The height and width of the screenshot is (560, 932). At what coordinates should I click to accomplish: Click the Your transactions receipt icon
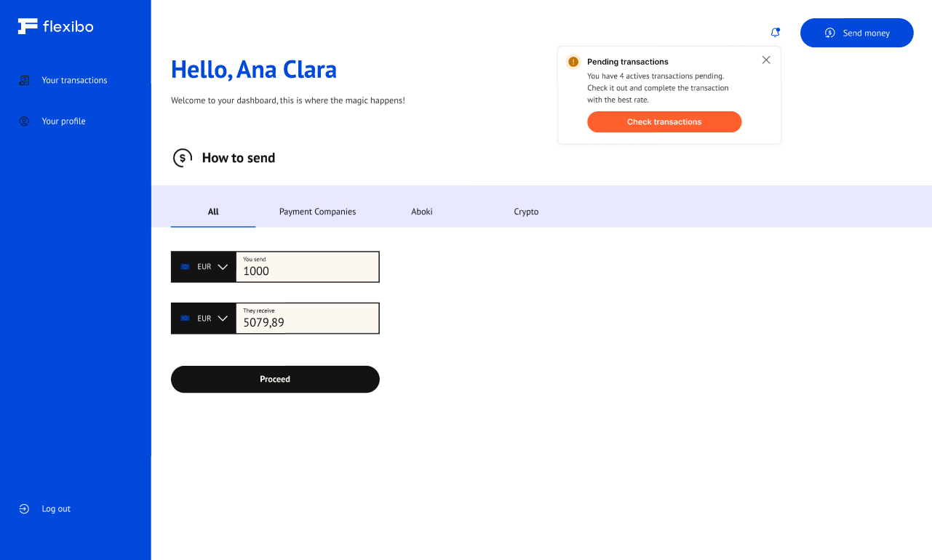24,81
